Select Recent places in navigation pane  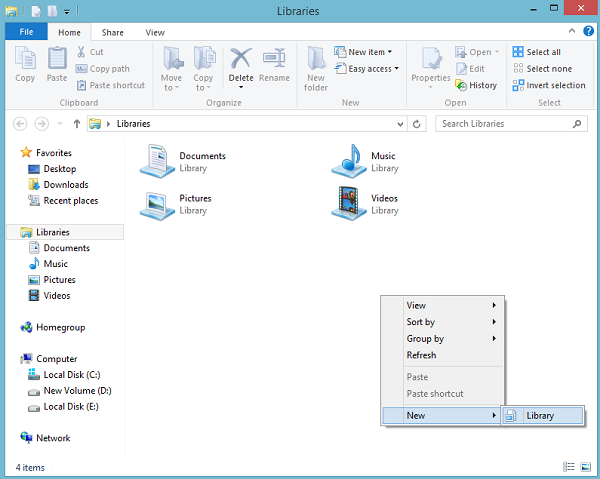click(x=63, y=201)
